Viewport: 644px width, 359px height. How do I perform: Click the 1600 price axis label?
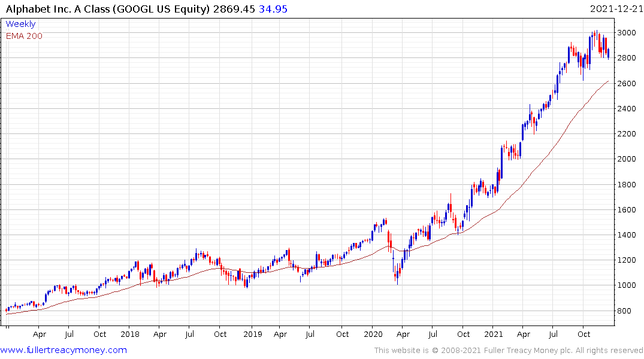pyautogui.click(x=627, y=209)
